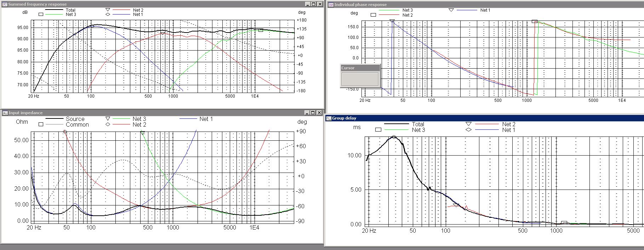Select the Net 1 triangle marker in the phase response legend
The image size is (644, 250).
point(451,10)
